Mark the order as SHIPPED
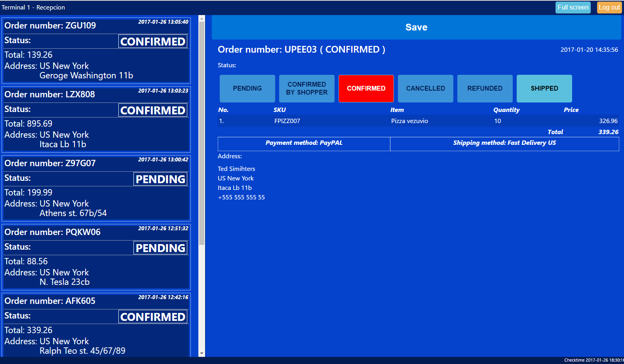 coord(544,89)
